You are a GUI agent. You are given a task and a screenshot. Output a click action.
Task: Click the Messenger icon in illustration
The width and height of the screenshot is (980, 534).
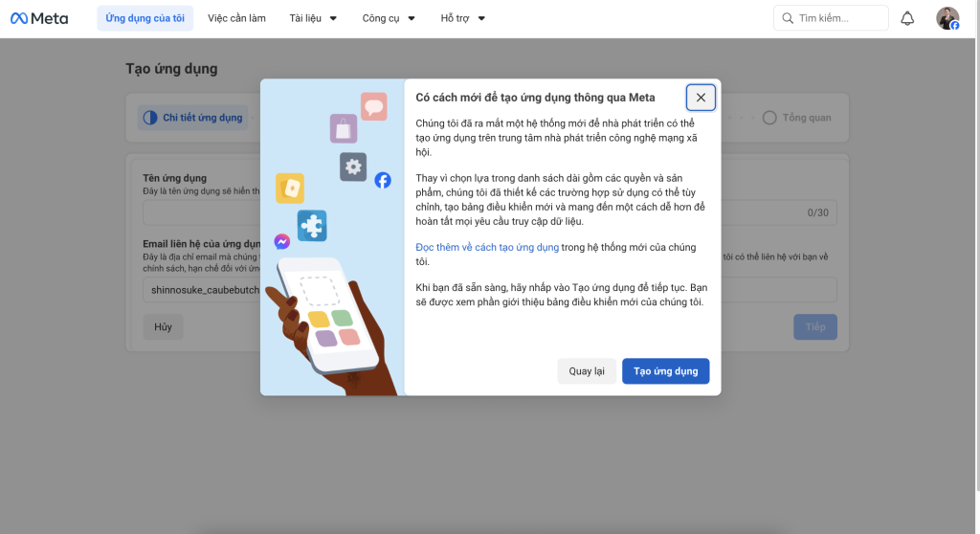click(282, 242)
